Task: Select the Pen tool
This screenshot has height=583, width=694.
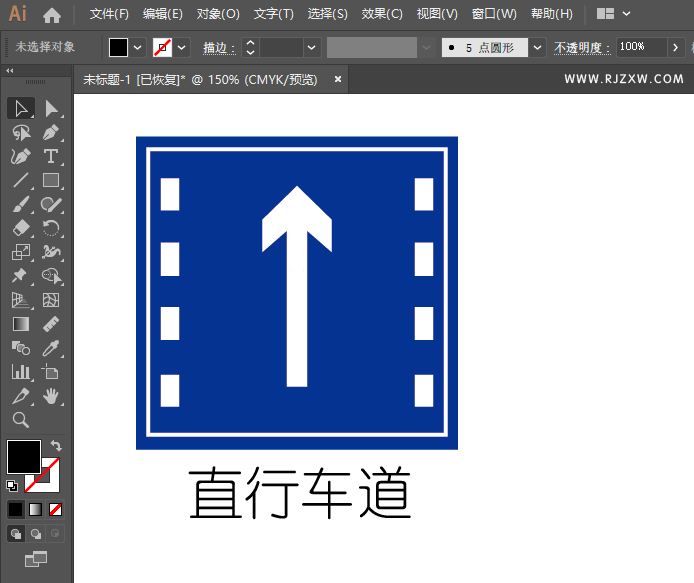Action: [51, 132]
